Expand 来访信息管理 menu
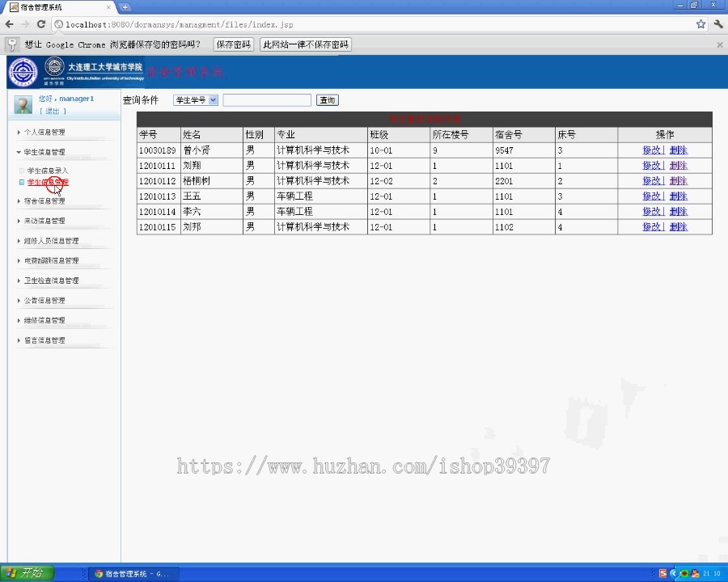 44,221
